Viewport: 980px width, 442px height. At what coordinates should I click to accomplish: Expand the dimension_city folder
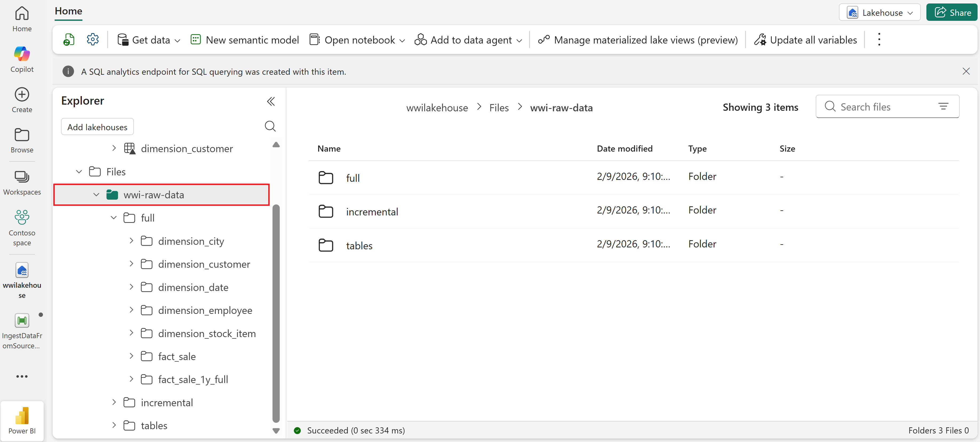point(131,241)
